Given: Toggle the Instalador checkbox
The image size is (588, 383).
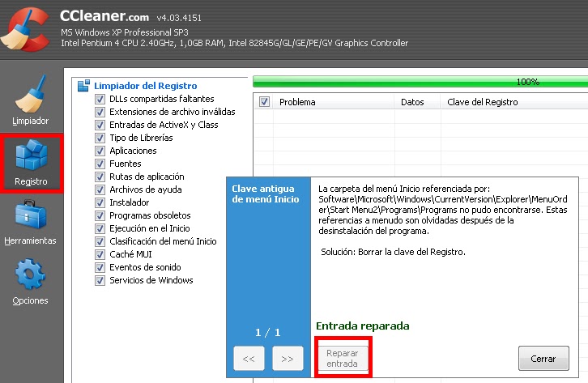Looking at the screenshot, I should (100, 202).
